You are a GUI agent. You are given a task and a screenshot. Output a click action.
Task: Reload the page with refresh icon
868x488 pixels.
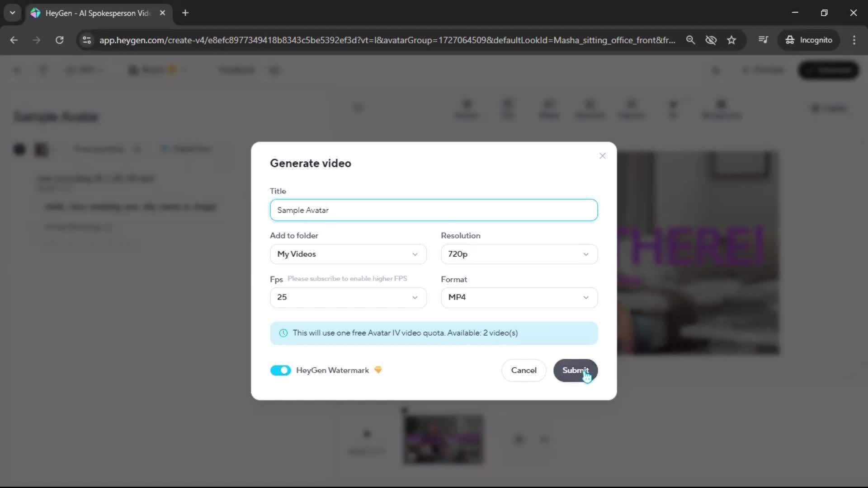[59, 40]
